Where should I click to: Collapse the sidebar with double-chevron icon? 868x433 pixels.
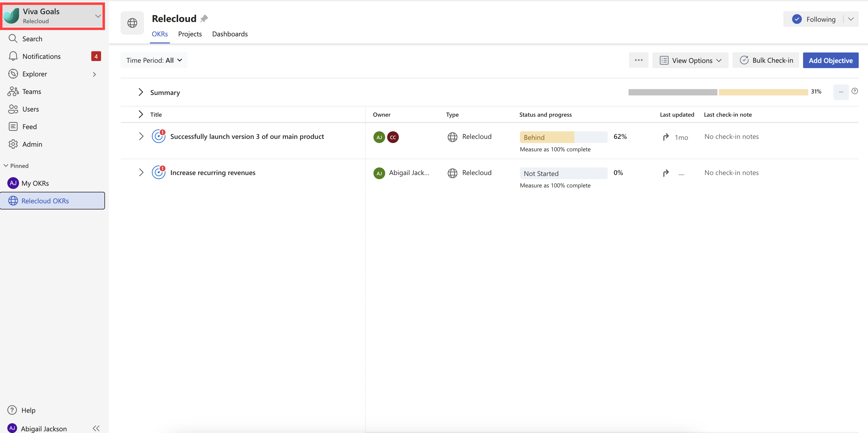point(96,428)
